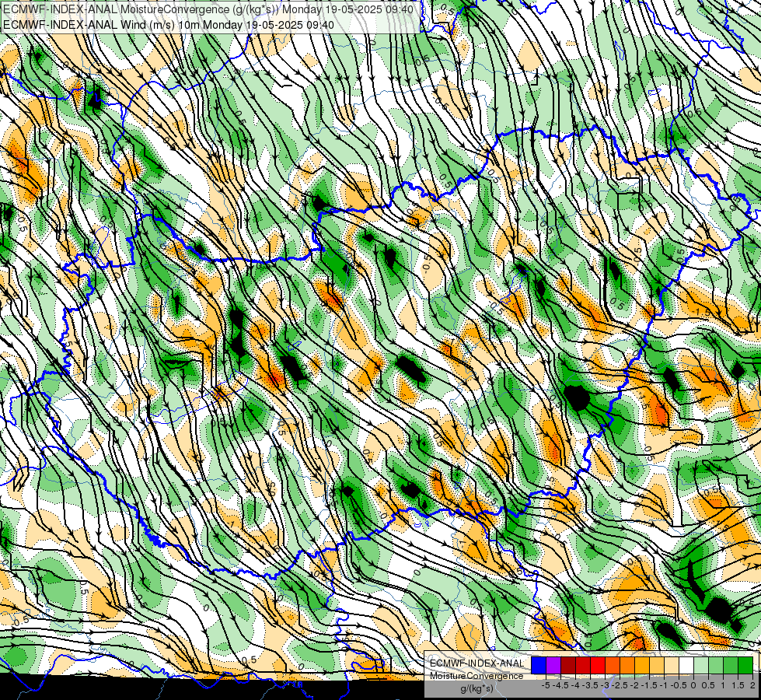This screenshot has width=761, height=700.
Task: Click the peach swatch between -1 and -0.5
Action: [672, 666]
